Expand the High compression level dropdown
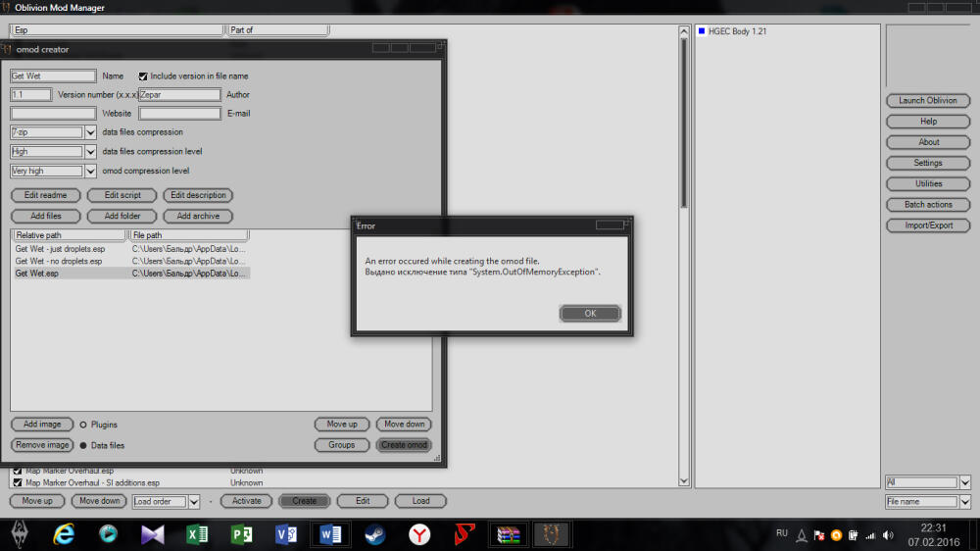Screen dimensions: 980x551 tap(90, 152)
